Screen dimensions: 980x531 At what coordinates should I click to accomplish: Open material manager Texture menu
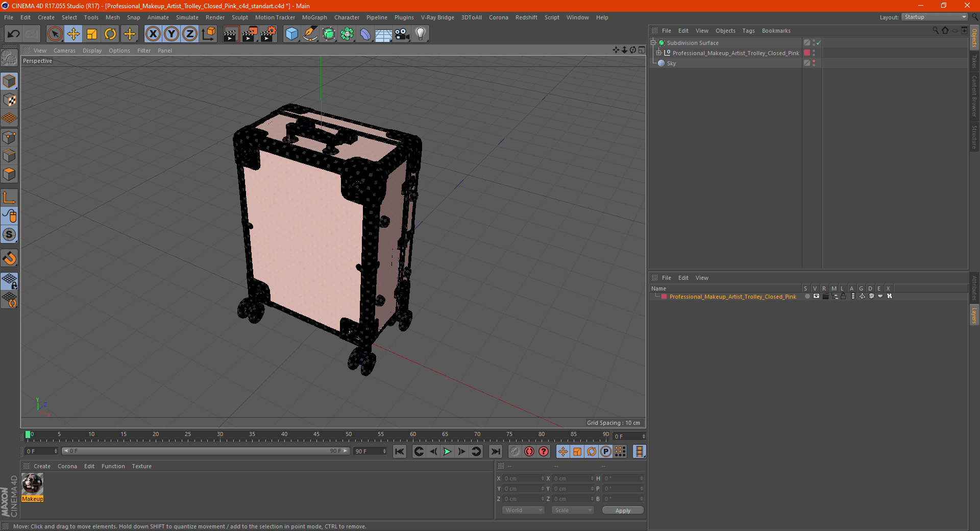pyautogui.click(x=141, y=466)
